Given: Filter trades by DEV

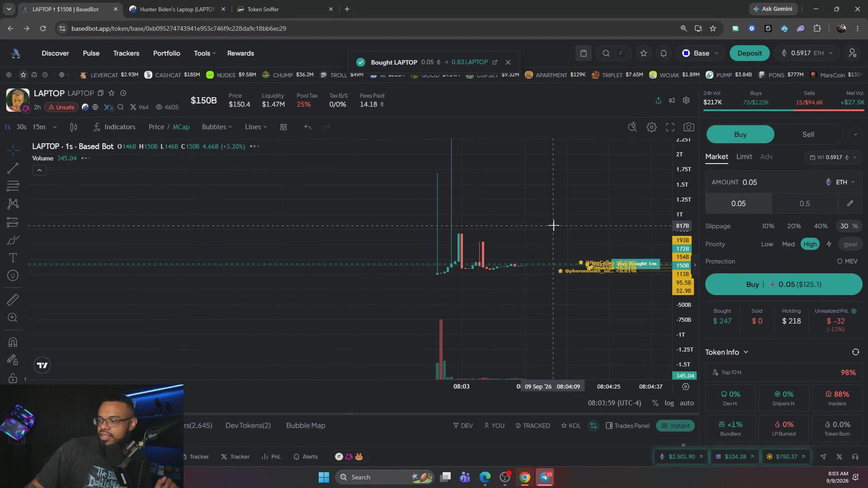Looking at the screenshot, I should pyautogui.click(x=462, y=426).
